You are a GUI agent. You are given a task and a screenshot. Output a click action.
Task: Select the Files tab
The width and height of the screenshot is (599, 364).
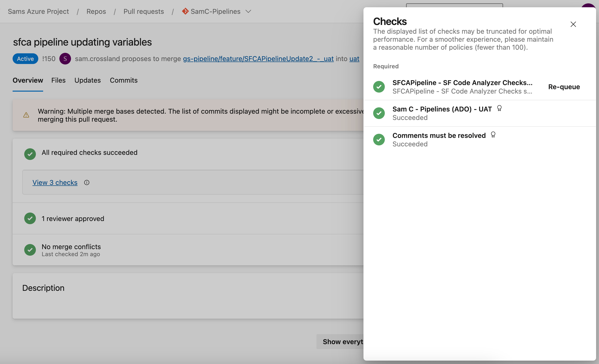(x=58, y=80)
